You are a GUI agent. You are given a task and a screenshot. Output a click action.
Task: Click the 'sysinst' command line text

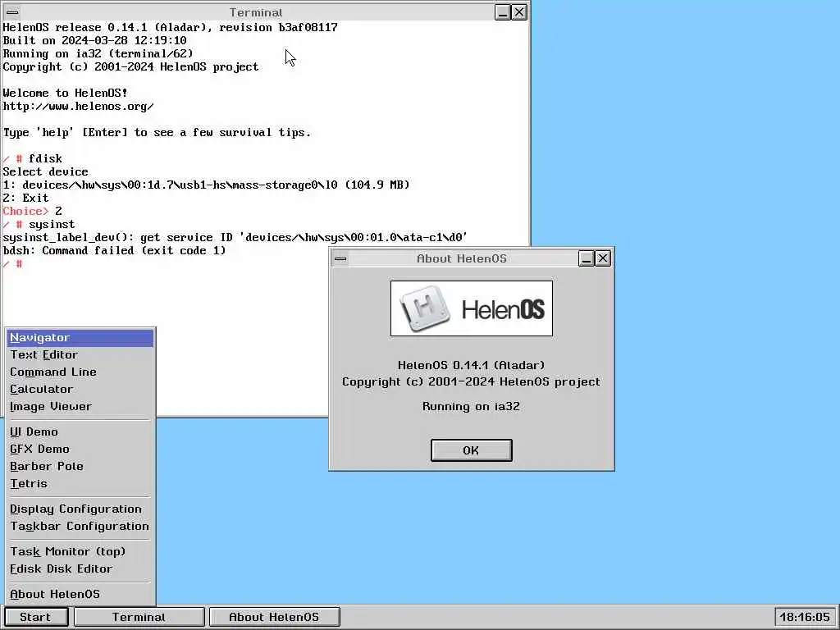(52, 225)
